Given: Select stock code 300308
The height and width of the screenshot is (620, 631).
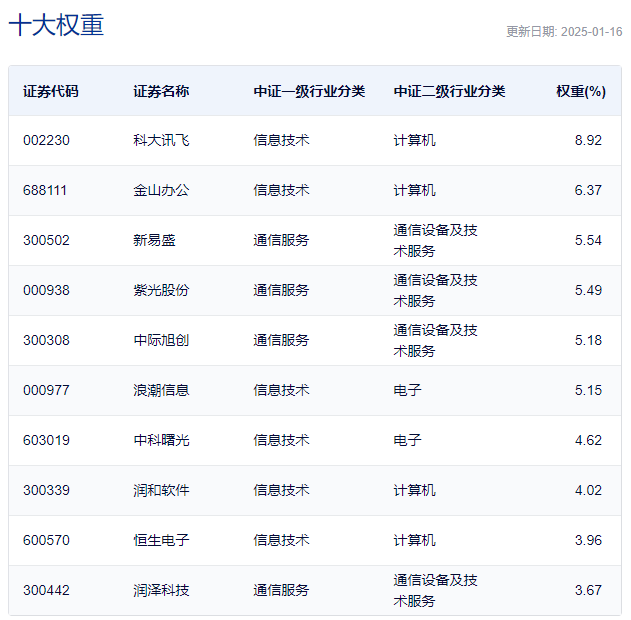Looking at the screenshot, I should pyautogui.click(x=46, y=340).
